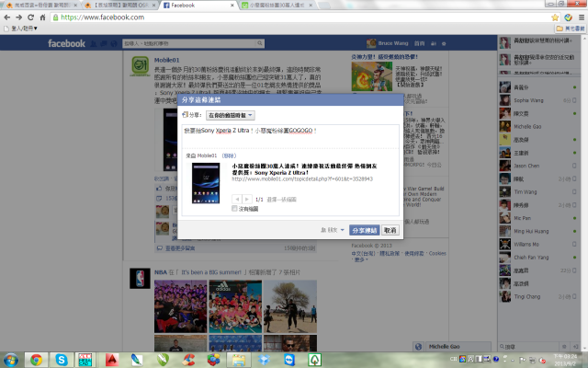Image resolution: width=588 pixels, height=368 pixels.
Task: Open chat with Chieh Fan Yang
Action: pos(538,258)
